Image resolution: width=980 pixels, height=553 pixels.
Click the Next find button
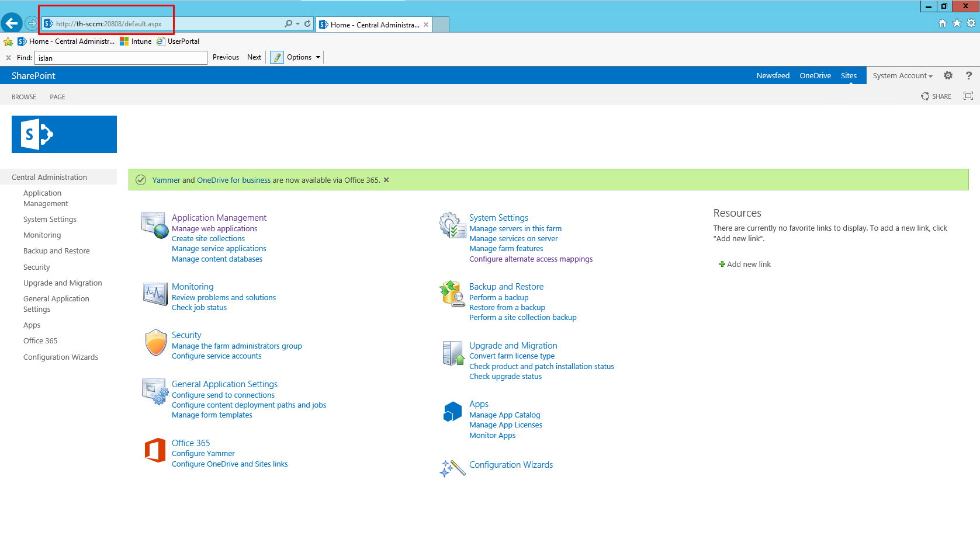click(254, 57)
